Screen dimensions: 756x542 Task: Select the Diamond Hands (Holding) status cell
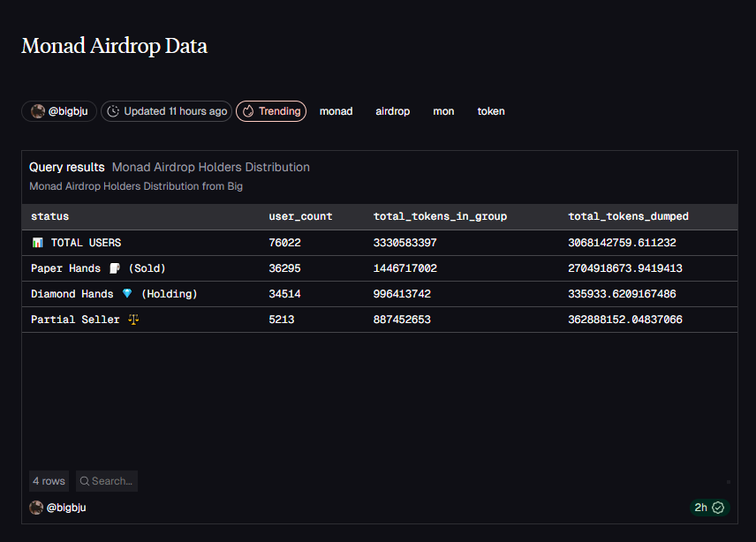pos(114,294)
